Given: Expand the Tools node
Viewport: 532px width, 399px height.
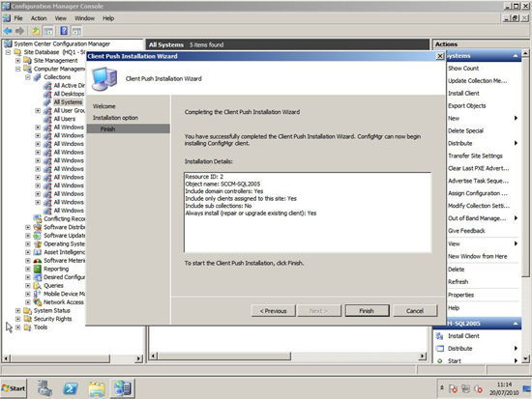Looking at the screenshot, I should [18, 328].
